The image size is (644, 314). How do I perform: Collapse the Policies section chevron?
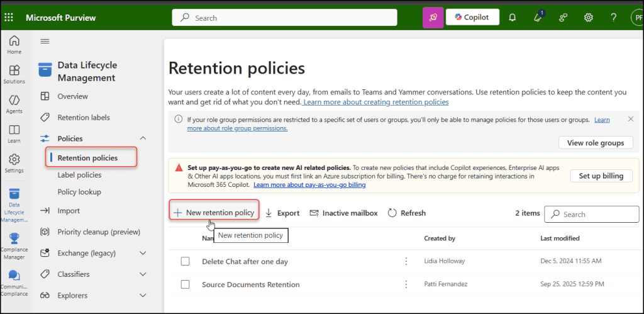point(143,138)
